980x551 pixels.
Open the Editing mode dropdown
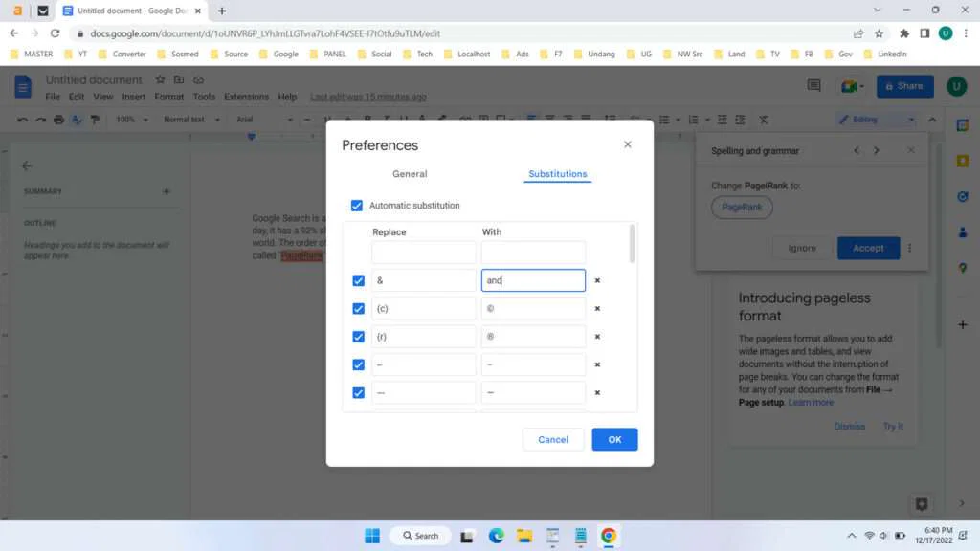(x=873, y=119)
